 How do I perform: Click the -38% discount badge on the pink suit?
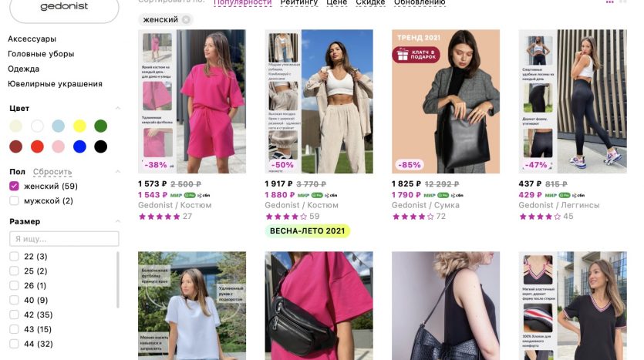[x=156, y=165]
